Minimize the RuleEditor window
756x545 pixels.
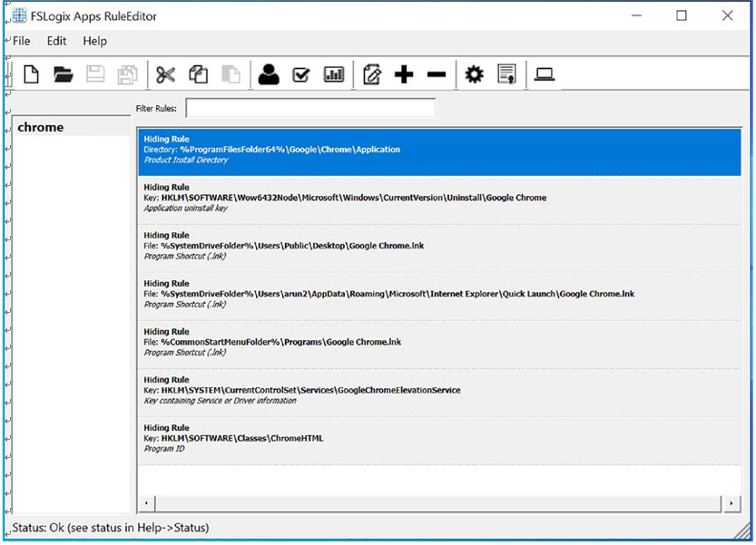[x=636, y=16]
